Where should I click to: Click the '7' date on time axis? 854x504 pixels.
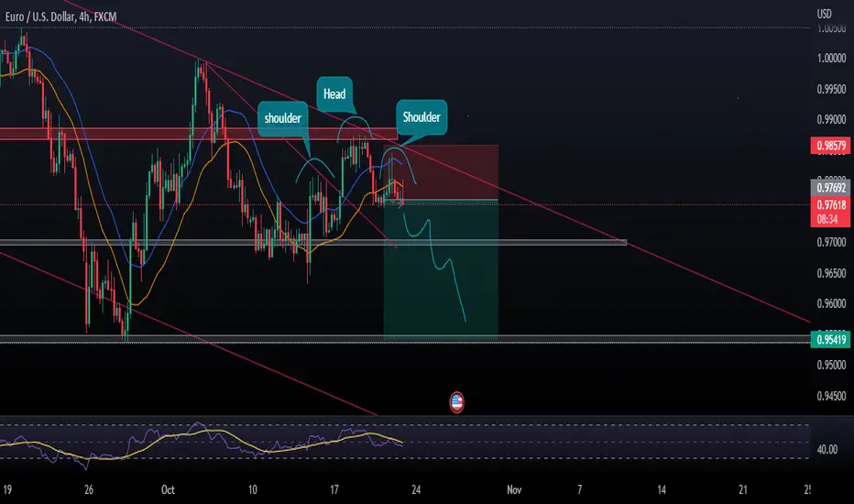coord(579,489)
